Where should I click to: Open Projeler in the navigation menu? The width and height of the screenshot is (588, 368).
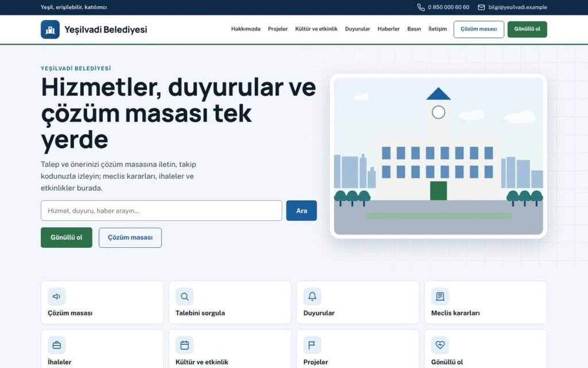[x=278, y=29]
